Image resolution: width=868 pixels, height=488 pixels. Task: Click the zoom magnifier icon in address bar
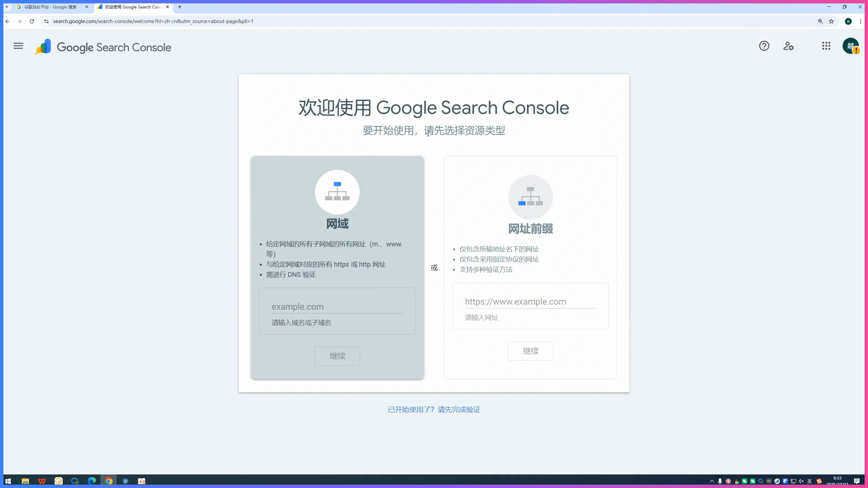click(820, 21)
